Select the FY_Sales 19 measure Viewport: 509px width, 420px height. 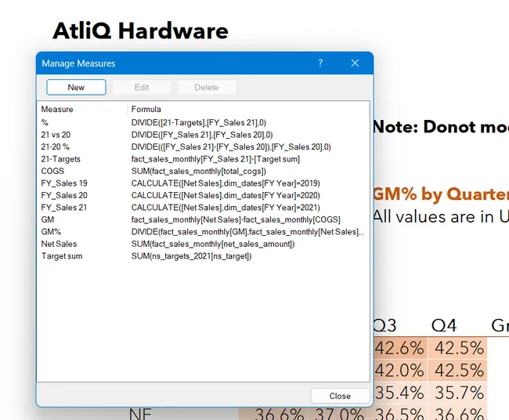(x=64, y=183)
